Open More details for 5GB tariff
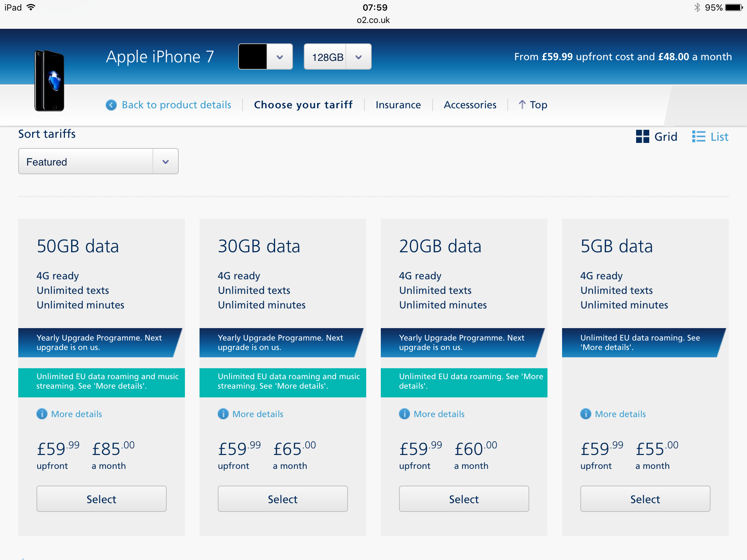 click(613, 414)
